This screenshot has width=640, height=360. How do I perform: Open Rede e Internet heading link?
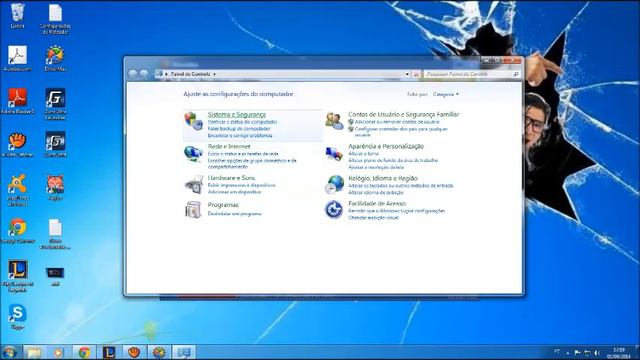point(229,147)
